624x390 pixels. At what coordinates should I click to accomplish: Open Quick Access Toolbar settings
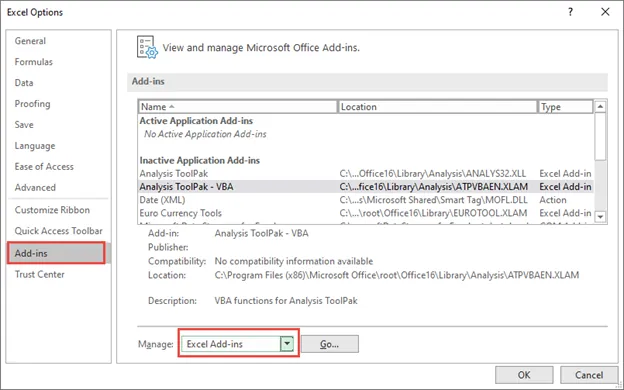pyautogui.click(x=58, y=231)
